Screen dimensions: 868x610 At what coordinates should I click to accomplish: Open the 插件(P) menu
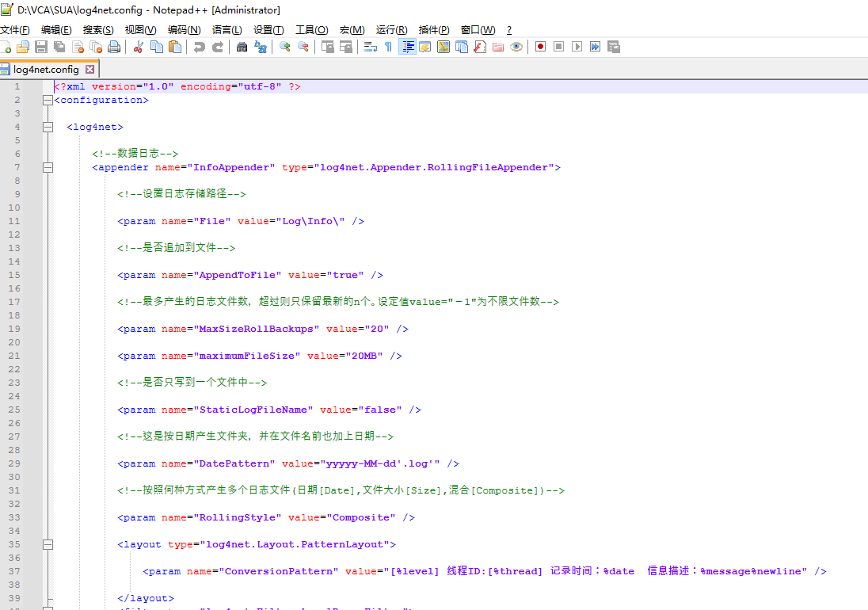pos(434,30)
